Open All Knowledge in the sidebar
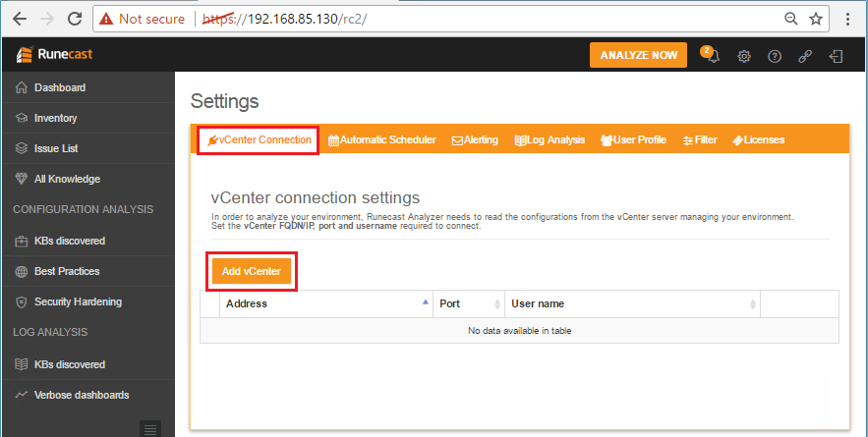Screen dimensions: 868x437 (x=88, y=179)
